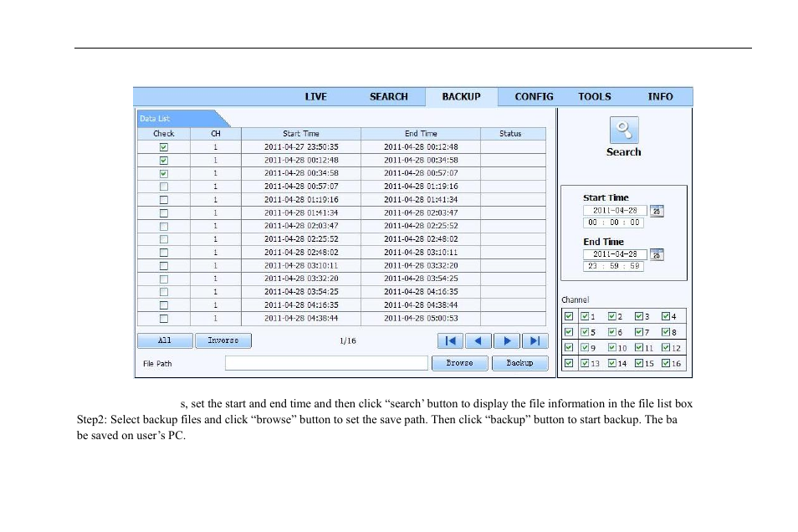Click the Start Time date field
Viewport: 798px width, 532px height.
[615, 211]
